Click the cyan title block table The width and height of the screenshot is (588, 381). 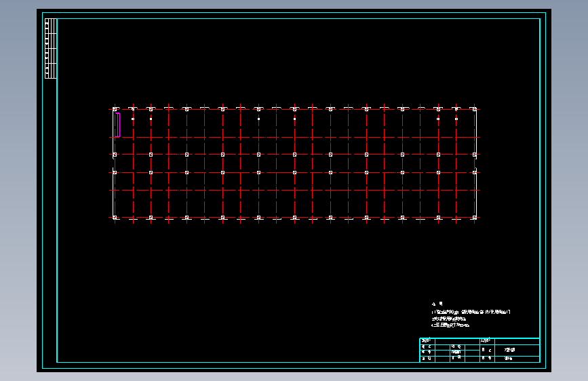coord(479,350)
